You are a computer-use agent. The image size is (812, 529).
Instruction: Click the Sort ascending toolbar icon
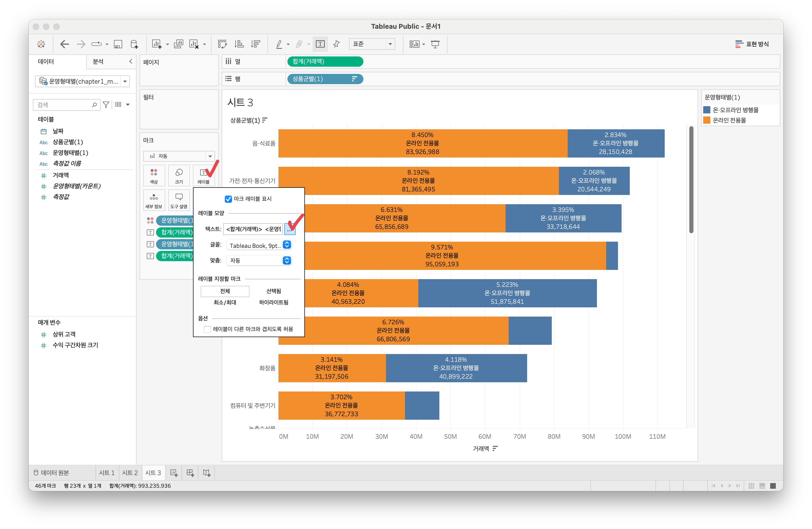click(239, 44)
